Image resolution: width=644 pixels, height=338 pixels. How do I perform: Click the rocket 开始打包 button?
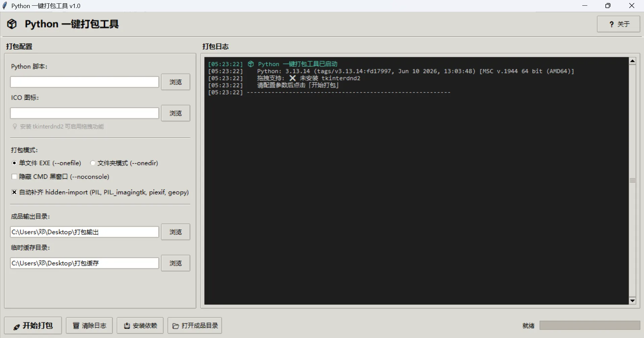[x=33, y=326]
